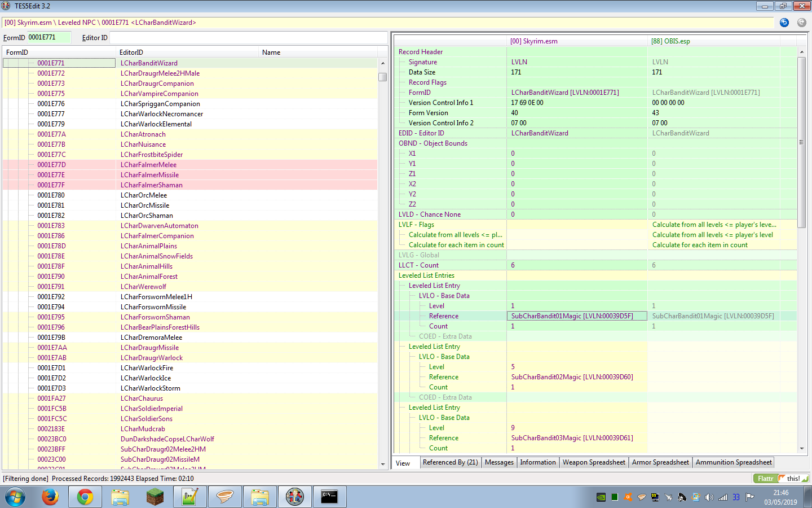Sort by FormID column header

coord(59,52)
